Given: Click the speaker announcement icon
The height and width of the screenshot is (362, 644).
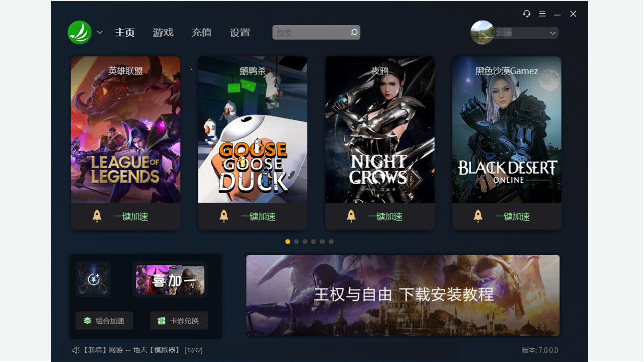Looking at the screenshot, I should click(76, 350).
